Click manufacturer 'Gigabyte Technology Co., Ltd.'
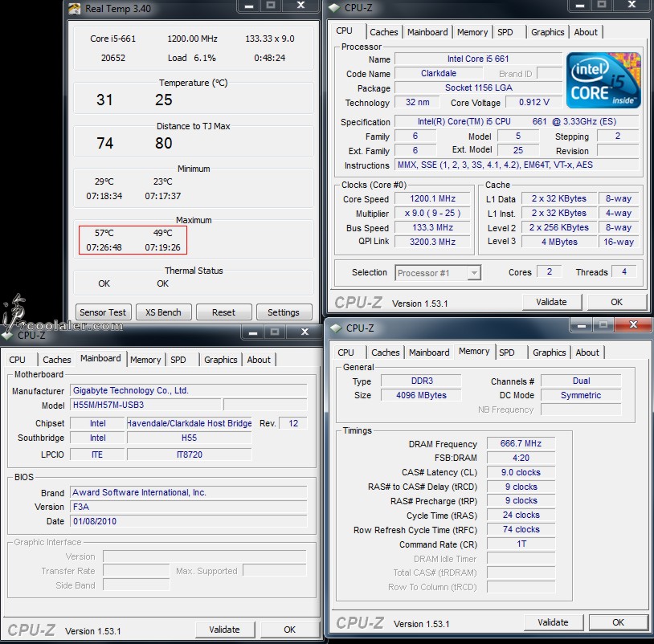654x644 pixels. (x=189, y=391)
